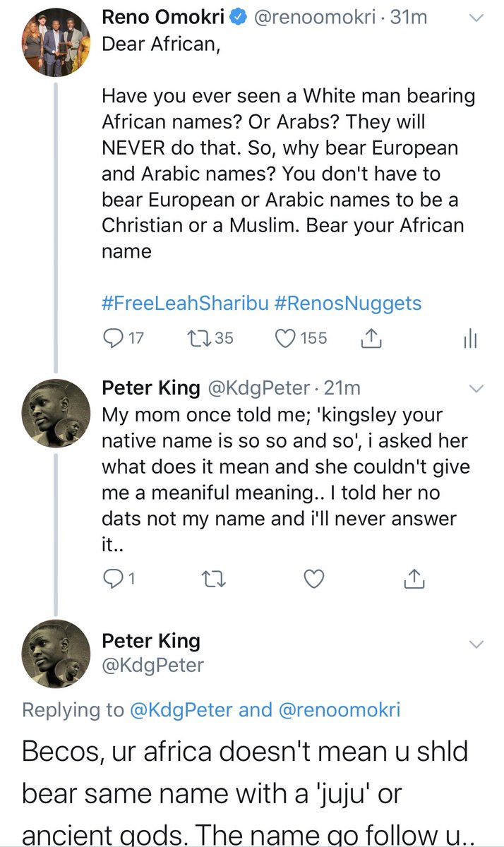Open Peter King's avatar on 21m tweet

tap(57, 413)
